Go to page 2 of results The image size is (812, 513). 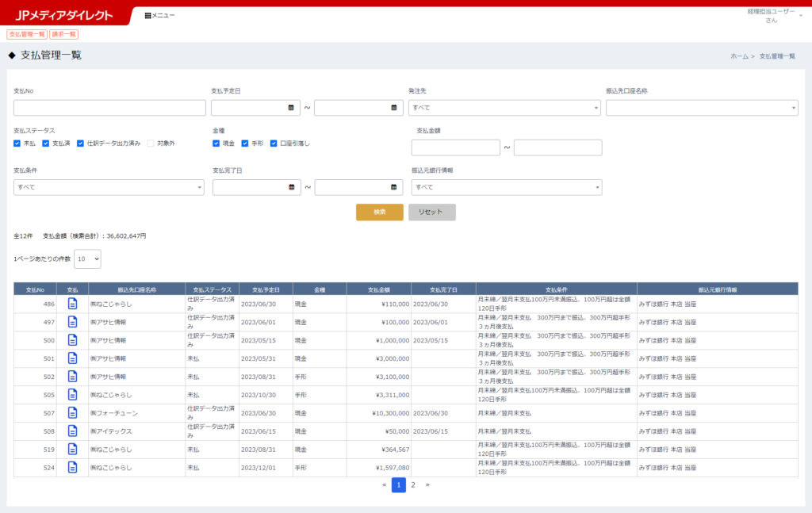(x=412, y=485)
